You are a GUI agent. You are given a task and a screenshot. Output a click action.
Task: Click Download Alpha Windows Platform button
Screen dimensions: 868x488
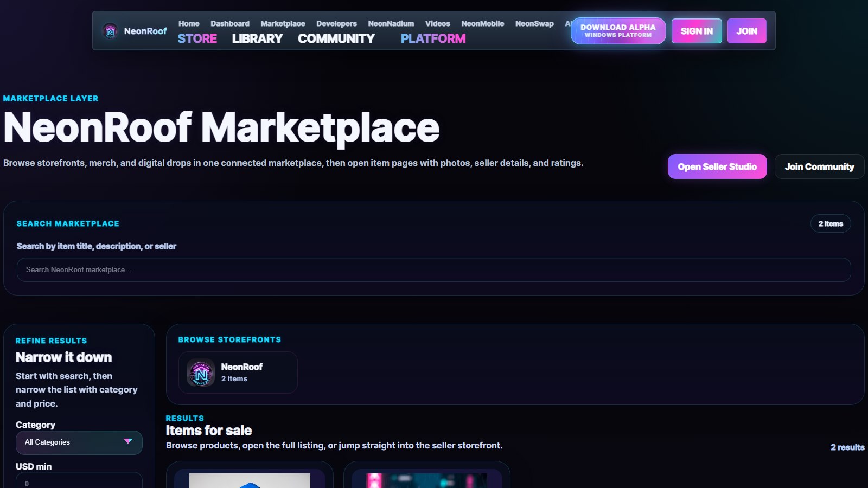tap(618, 31)
